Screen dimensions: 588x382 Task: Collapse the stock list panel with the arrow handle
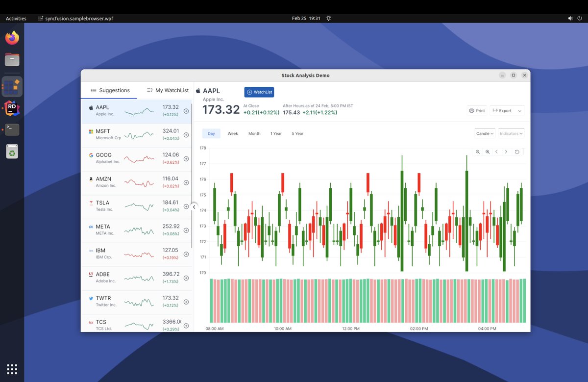click(x=194, y=207)
